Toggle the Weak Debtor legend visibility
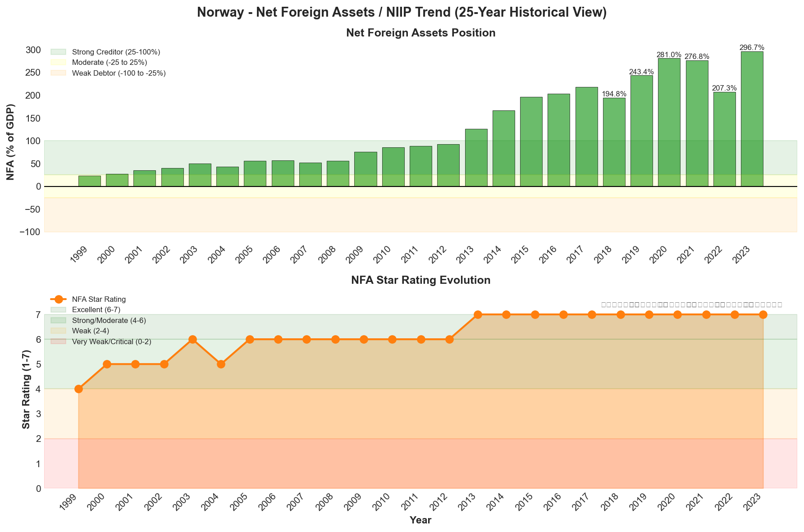 click(57, 73)
